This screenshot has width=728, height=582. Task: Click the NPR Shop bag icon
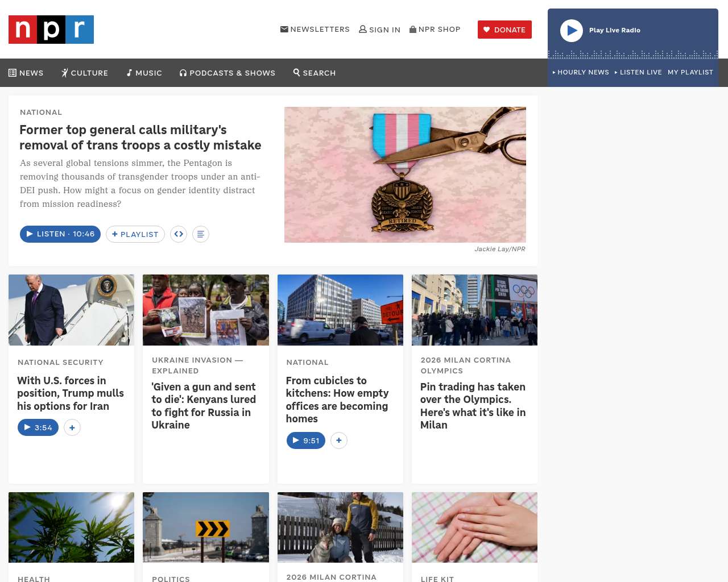(x=413, y=29)
